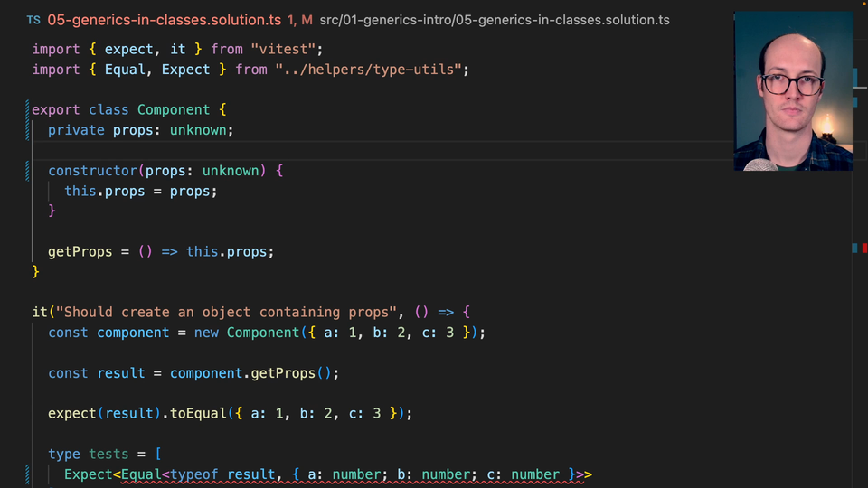The height and width of the screenshot is (488, 868).
Task: Click the "../helpers/type-utils" import path
Action: [373, 70]
